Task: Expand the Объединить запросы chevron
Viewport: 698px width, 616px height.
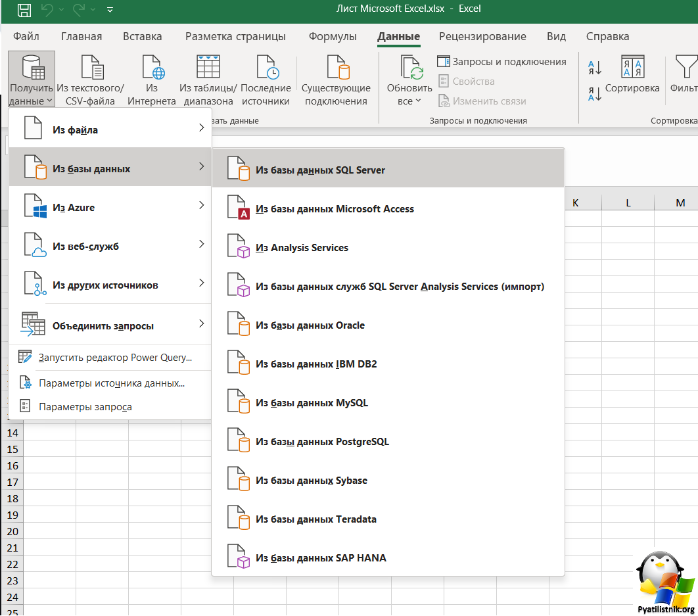Action: click(x=202, y=324)
